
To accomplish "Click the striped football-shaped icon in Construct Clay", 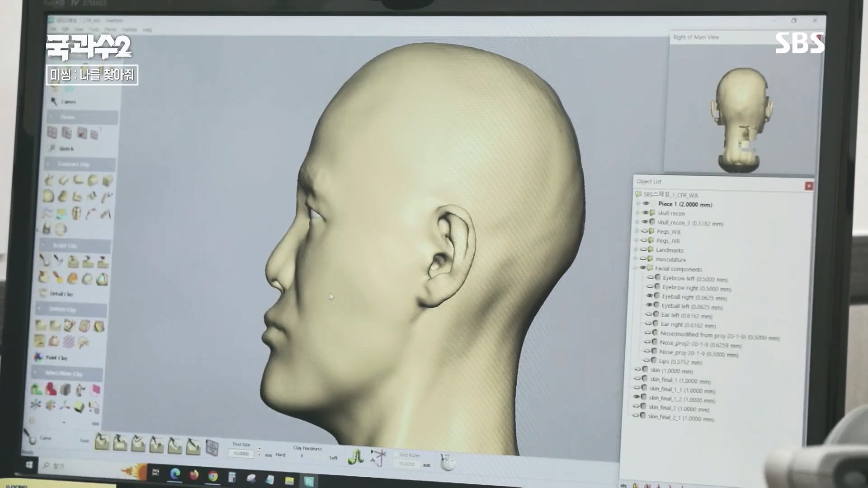I will click(x=76, y=213).
